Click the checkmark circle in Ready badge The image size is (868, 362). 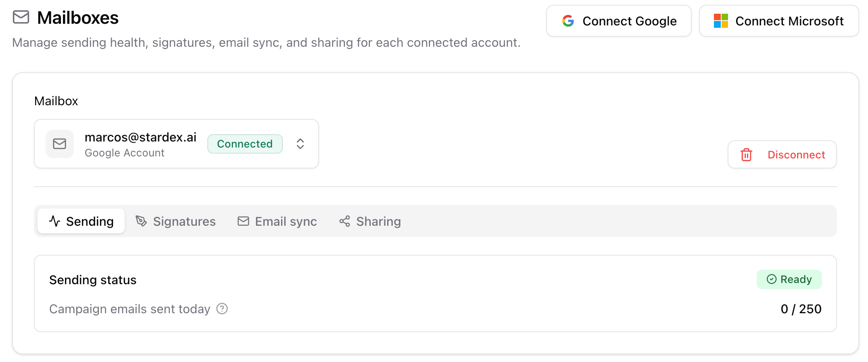772,279
